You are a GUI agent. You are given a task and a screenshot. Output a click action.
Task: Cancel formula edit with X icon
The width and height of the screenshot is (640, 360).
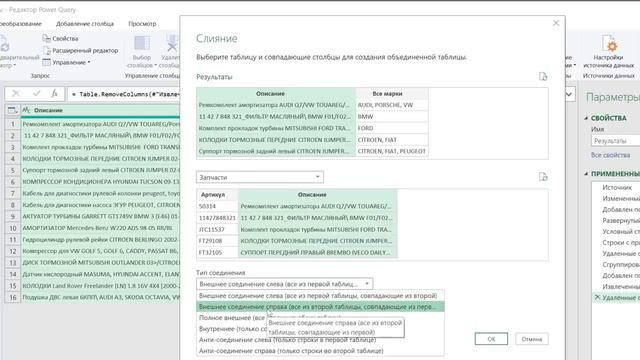(16, 94)
